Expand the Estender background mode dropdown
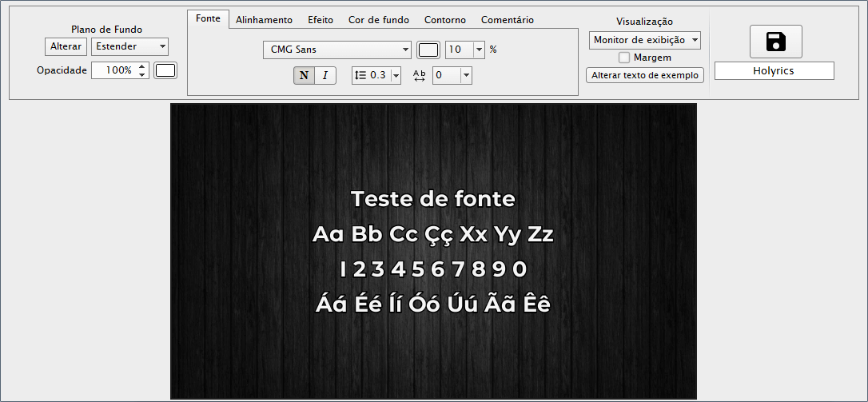 [129, 46]
